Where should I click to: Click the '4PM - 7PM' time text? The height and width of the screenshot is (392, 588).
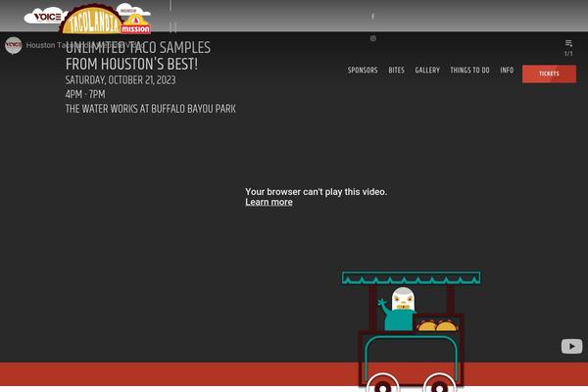(85, 94)
